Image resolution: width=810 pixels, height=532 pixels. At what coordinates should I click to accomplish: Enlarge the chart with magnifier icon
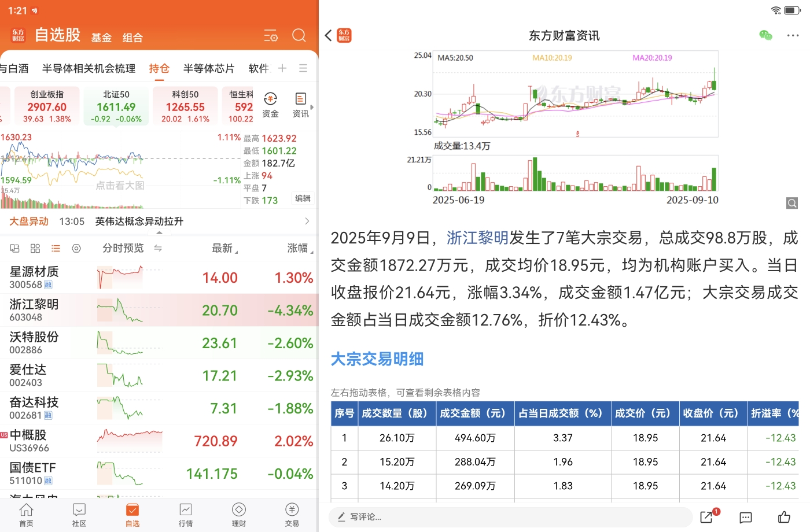[792, 203]
